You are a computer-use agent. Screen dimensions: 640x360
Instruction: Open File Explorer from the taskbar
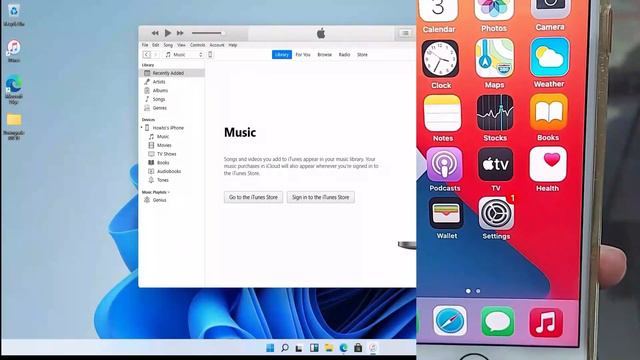pyautogui.click(x=329, y=348)
